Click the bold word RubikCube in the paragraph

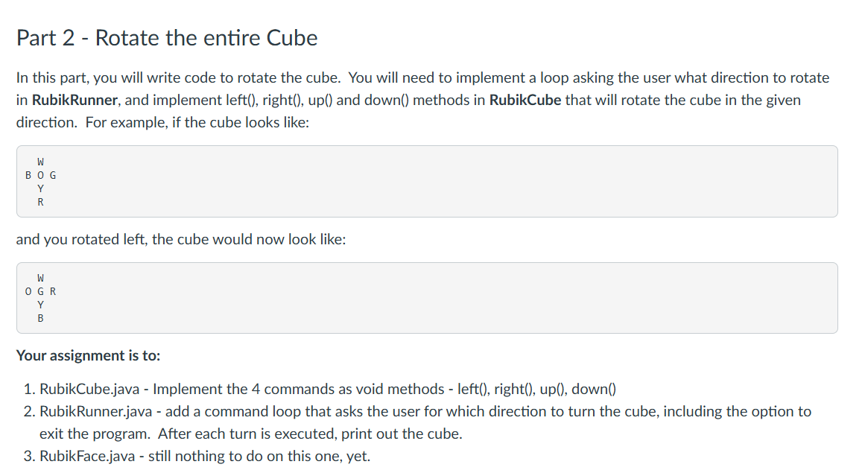tap(525, 100)
